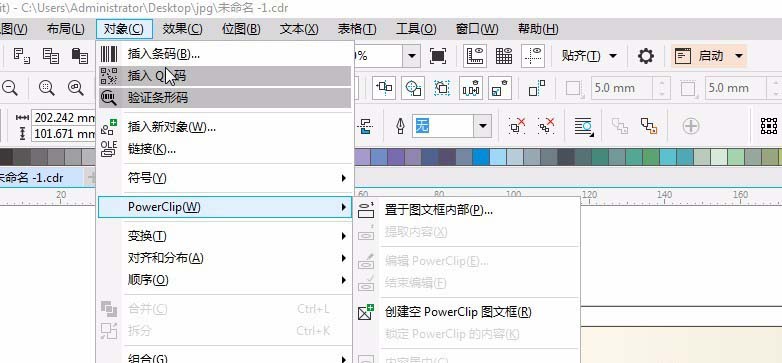Expand the 对齐和分布(A) submenu
The width and height of the screenshot is (782, 363).
click(224, 258)
